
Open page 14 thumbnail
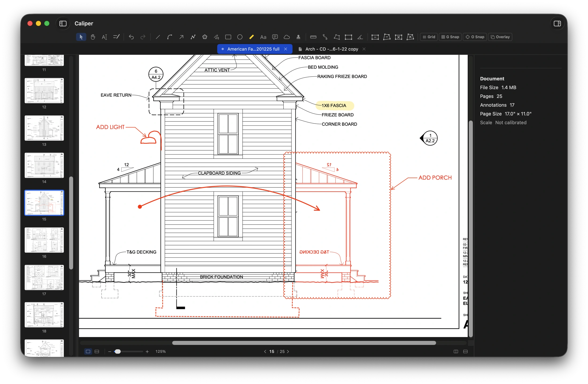coord(44,165)
